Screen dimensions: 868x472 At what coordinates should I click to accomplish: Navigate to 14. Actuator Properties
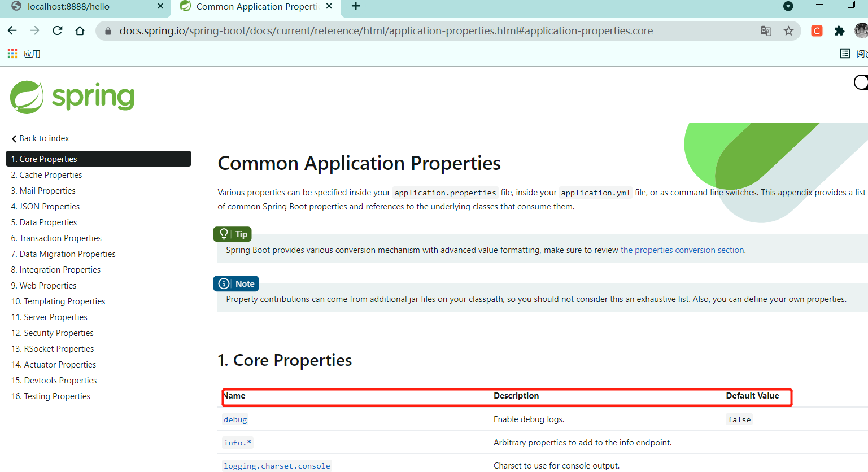(54, 365)
